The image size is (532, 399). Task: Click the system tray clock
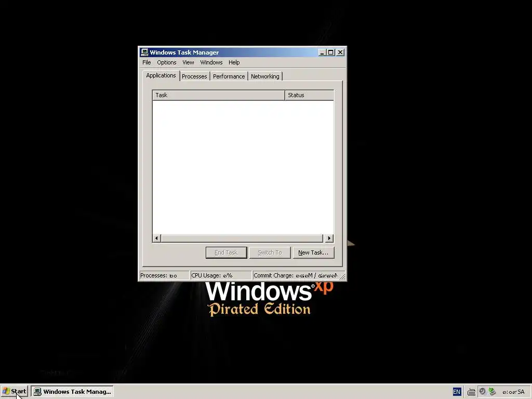coord(513,392)
